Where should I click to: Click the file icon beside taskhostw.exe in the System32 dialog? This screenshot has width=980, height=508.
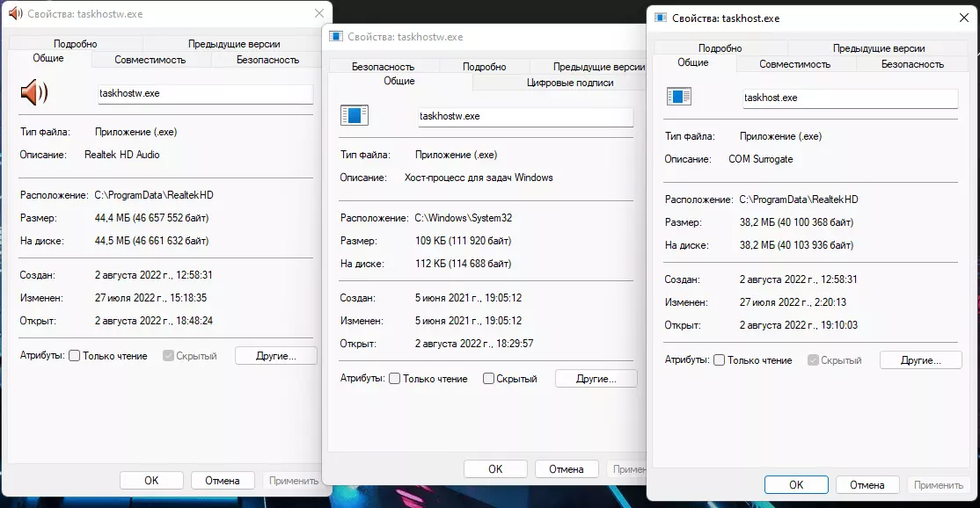(x=355, y=115)
